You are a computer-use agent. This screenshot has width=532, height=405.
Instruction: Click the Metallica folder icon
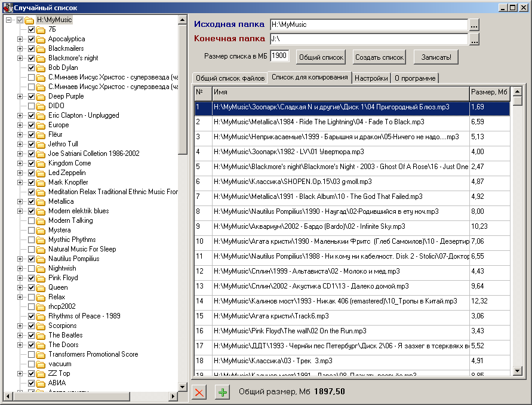point(41,202)
